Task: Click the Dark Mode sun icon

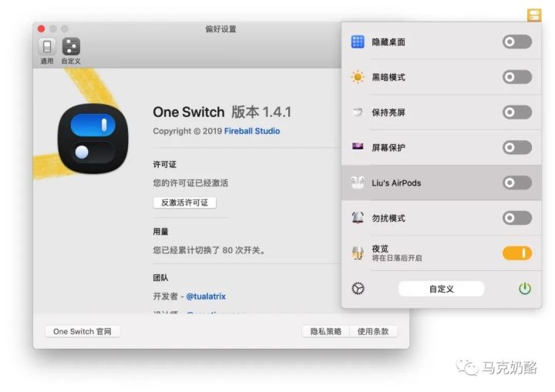Action: pos(358,77)
